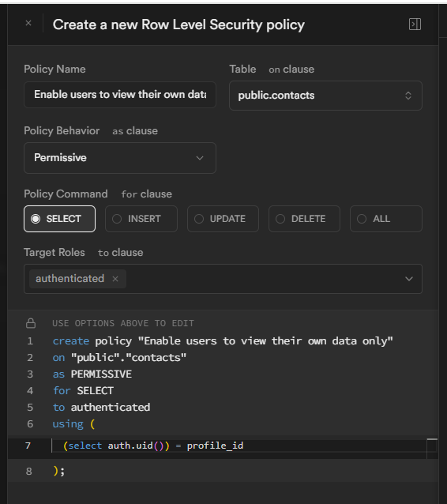Open the Permissive policy behavior dropdown
The width and height of the screenshot is (447, 504).
click(x=120, y=158)
